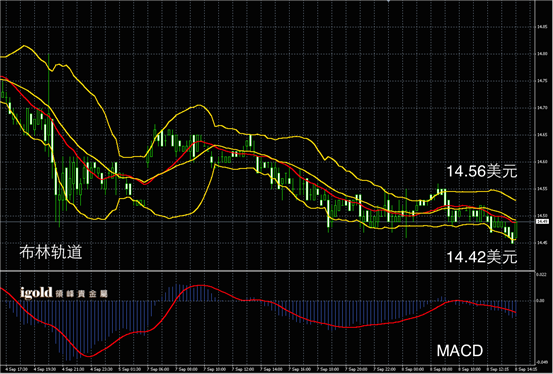Click the 14.45 price axis label
This screenshot has width=553, height=374.
(542, 243)
